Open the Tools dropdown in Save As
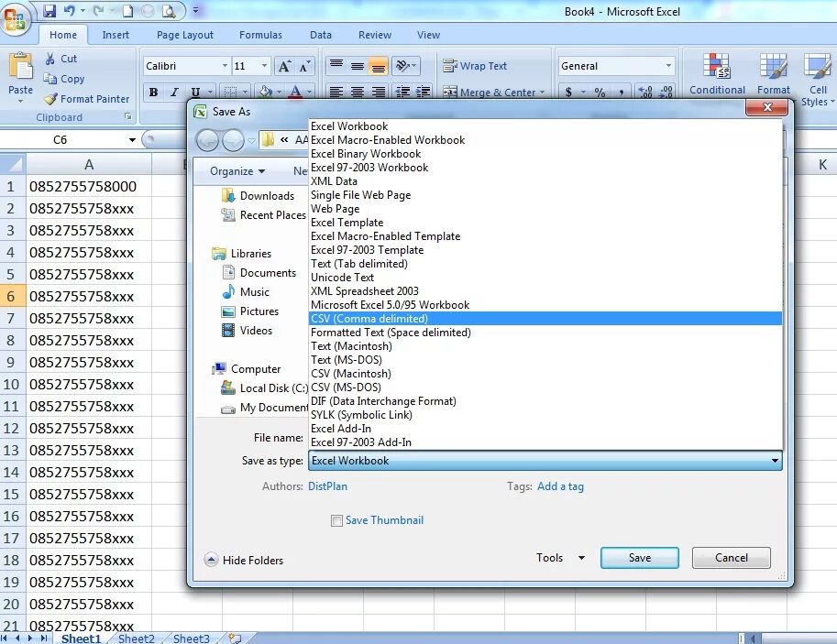837x644 pixels. click(560, 558)
